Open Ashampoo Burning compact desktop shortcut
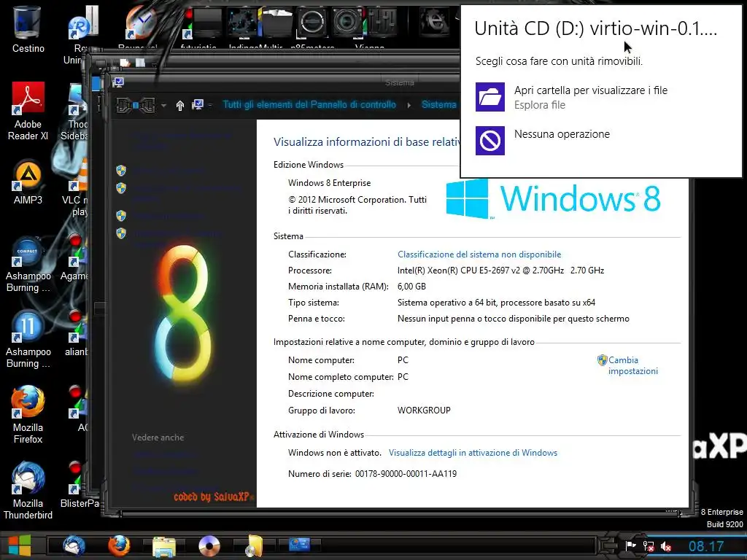The width and height of the screenshot is (747, 560). click(x=28, y=264)
